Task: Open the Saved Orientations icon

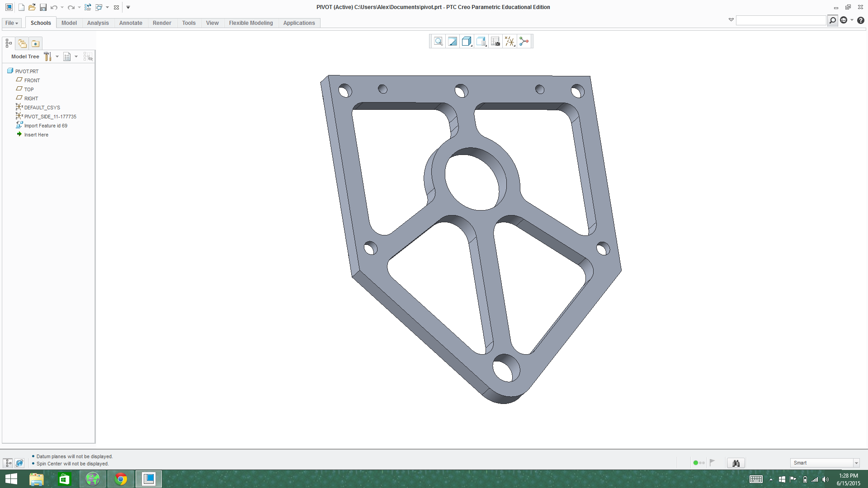Action: [x=481, y=42]
